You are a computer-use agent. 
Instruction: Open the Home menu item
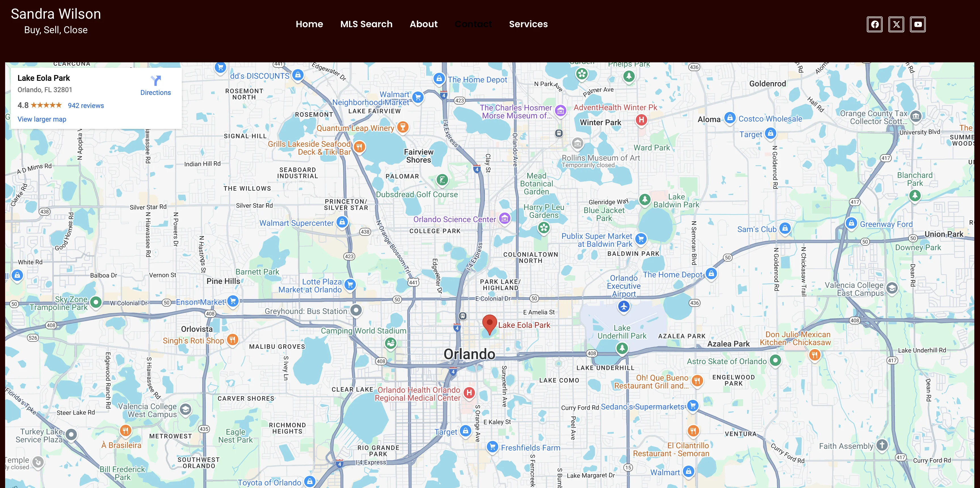click(x=309, y=24)
